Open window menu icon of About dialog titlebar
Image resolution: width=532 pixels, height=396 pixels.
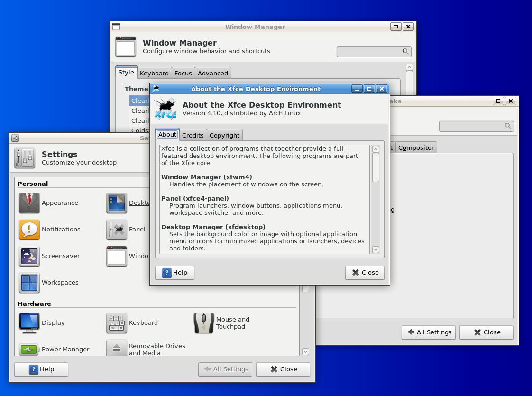(x=156, y=89)
